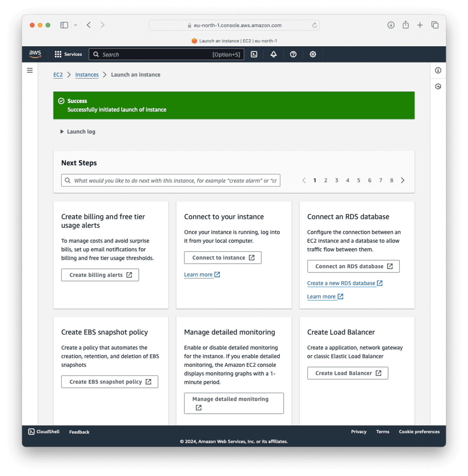This screenshot has width=468, height=476.
Task: Select page 2 of Next Steps
Action: point(326,180)
